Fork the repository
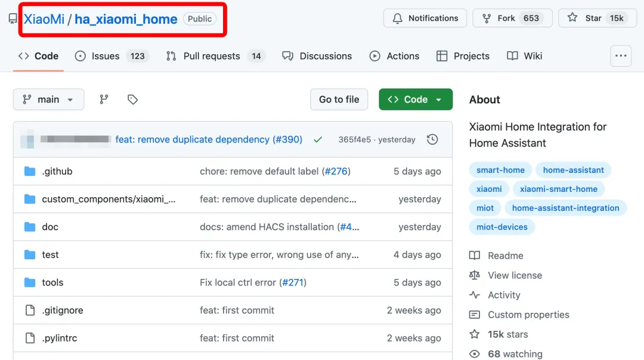 tap(512, 18)
